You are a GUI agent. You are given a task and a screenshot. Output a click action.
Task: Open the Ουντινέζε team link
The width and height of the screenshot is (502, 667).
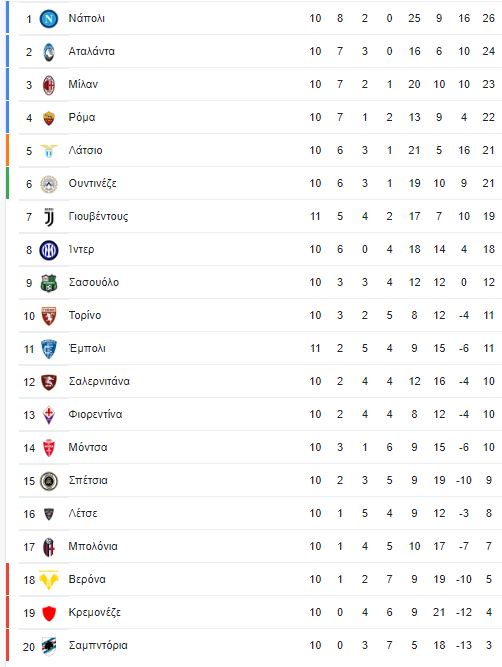(92, 183)
